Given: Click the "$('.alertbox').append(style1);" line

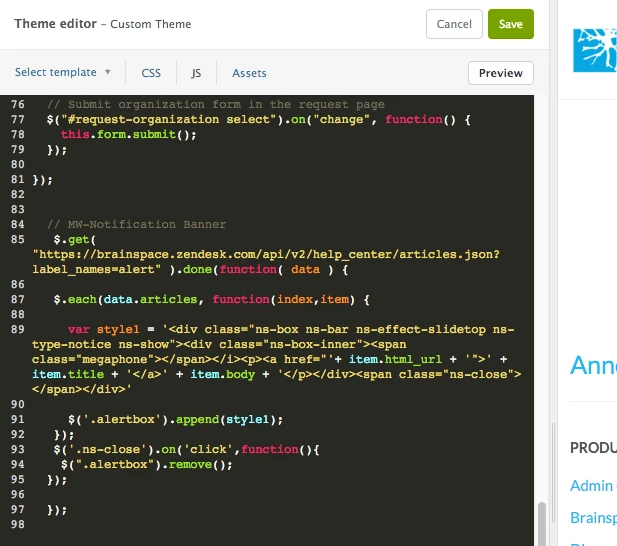Looking at the screenshot, I should pos(175,419).
